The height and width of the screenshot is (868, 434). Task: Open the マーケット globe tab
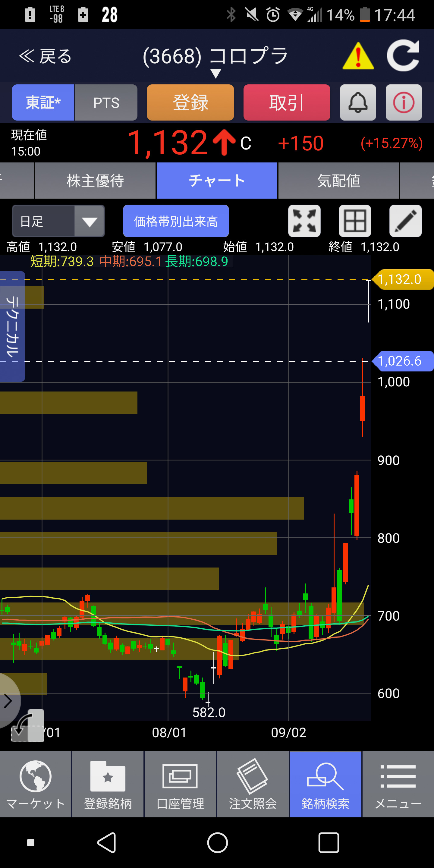(36, 784)
